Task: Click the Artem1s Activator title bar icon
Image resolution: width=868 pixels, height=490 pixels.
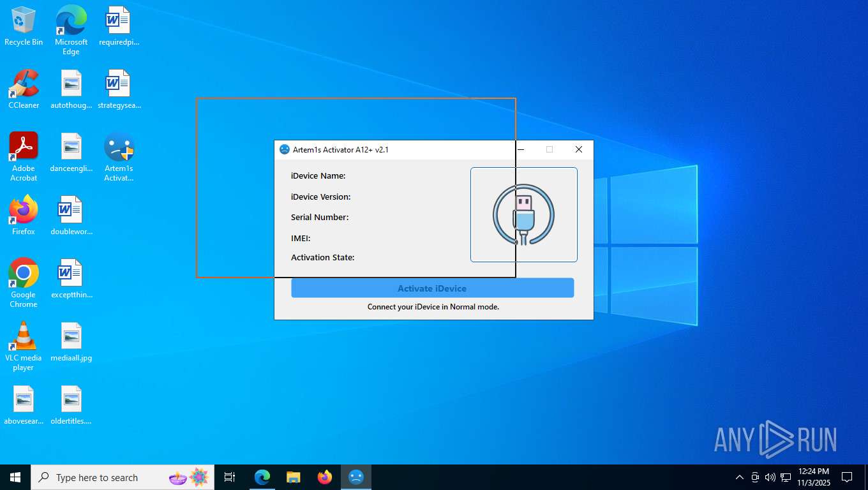Action: pyautogui.click(x=285, y=149)
